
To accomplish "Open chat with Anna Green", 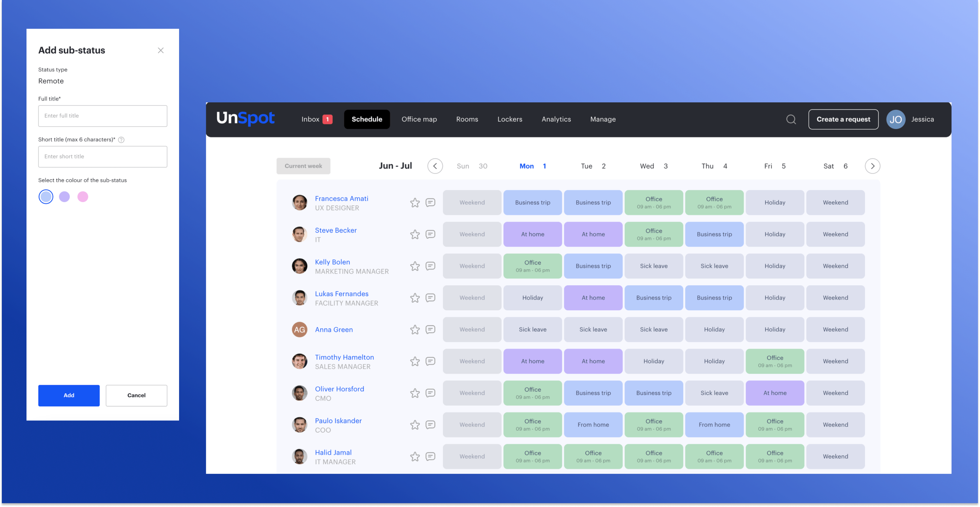I will pos(430,329).
